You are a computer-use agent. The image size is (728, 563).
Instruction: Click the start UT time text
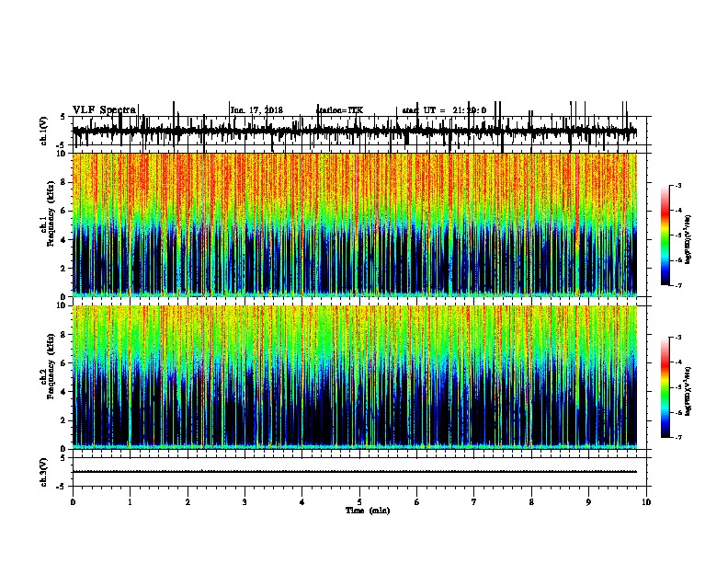[x=444, y=110]
